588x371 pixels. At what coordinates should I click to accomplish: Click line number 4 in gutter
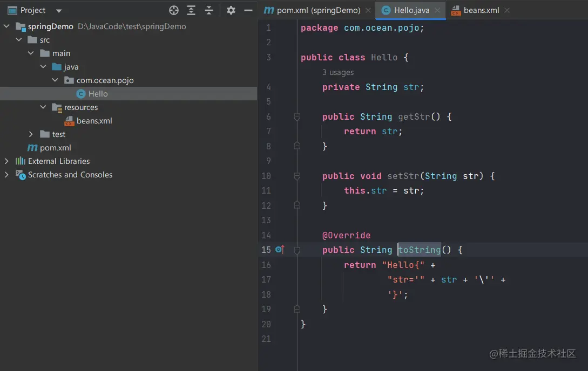pos(268,87)
